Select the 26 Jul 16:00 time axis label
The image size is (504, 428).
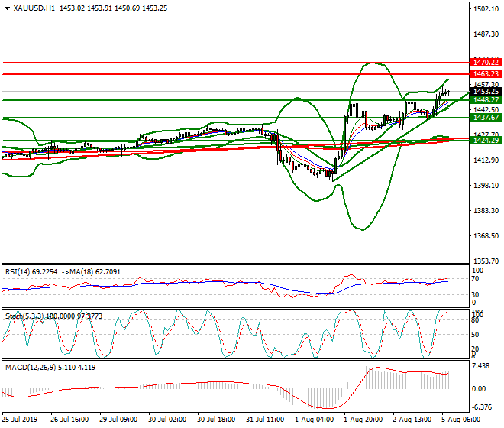(x=69, y=420)
